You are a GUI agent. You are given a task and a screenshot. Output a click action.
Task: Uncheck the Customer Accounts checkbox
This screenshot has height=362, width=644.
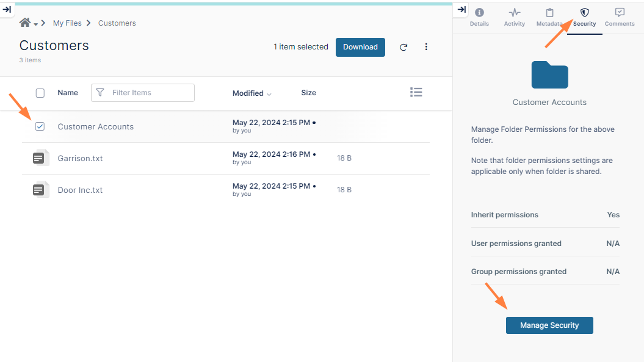pyautogui.click(x=40, y=126)
